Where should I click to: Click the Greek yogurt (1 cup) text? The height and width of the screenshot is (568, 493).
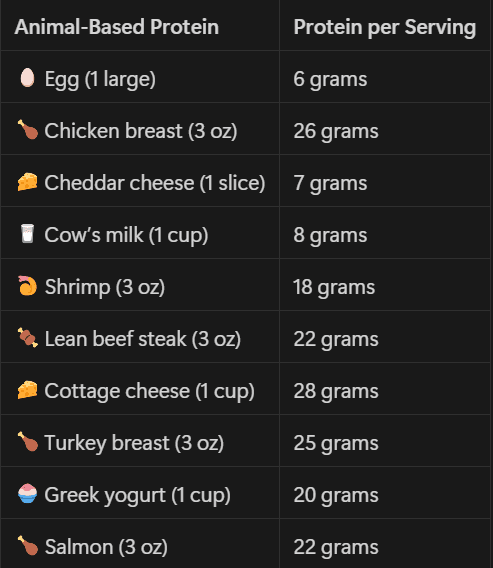(x=137, y=496)
